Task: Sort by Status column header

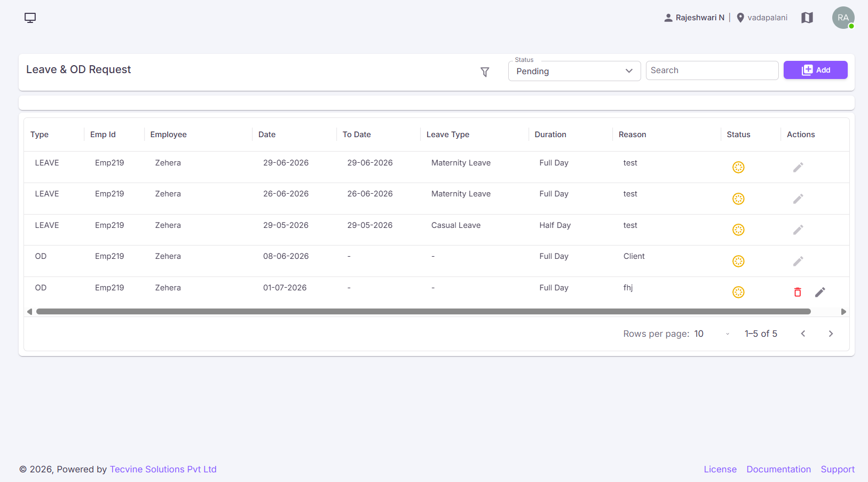Action: [x=738, y=135]
